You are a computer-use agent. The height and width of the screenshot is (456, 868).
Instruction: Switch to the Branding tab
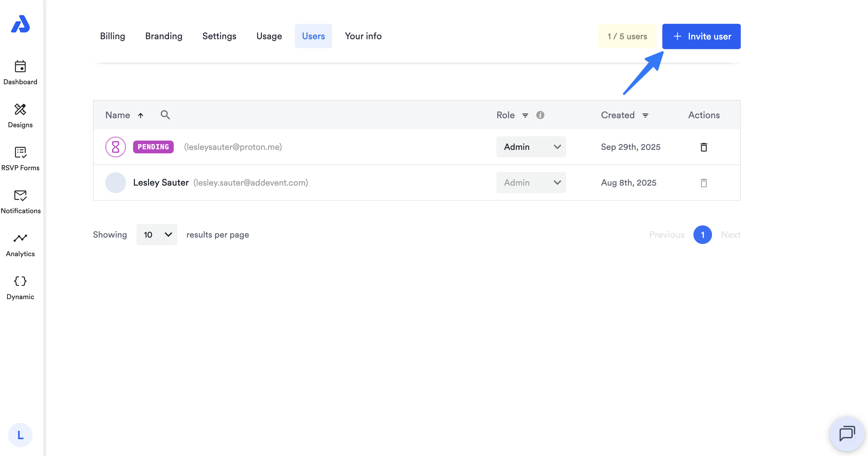tap(164, 36)
